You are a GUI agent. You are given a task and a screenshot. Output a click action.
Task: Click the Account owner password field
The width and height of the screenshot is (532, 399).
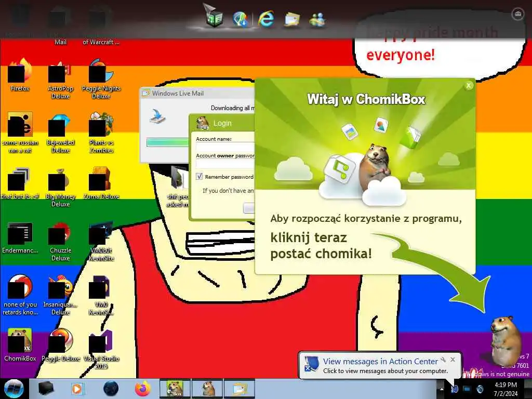pos(225,164)
